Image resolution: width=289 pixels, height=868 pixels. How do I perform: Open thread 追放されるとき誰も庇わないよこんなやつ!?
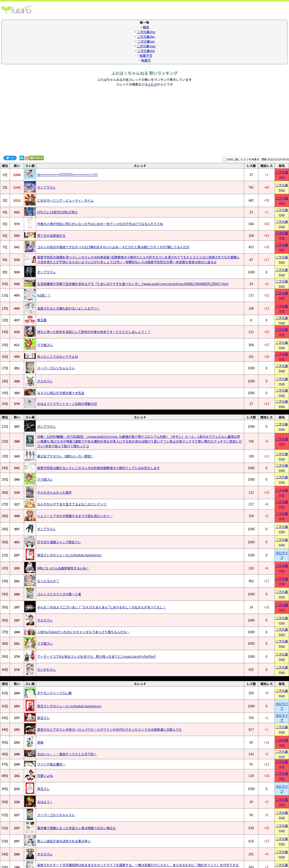click(x=68, y=308)
